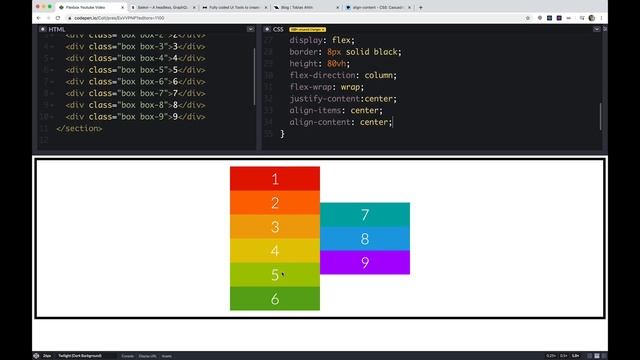Switch to the Blog Tobias Ahlin tab
Screen dimensions: 640x360
(x=306, y=7)
